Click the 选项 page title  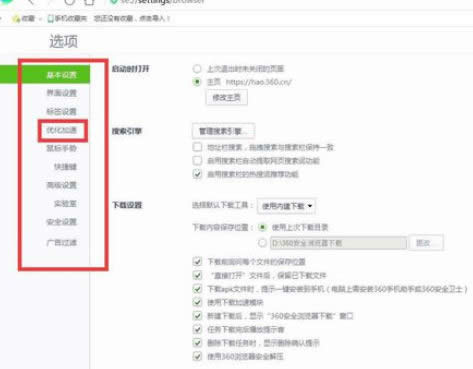(x=63, y=41)
